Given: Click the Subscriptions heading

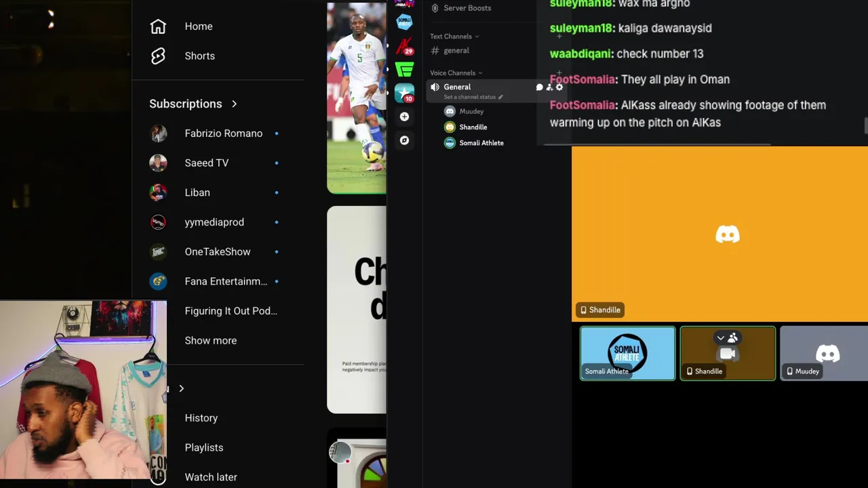Looking at the screenshot, I should pos(186,104).
